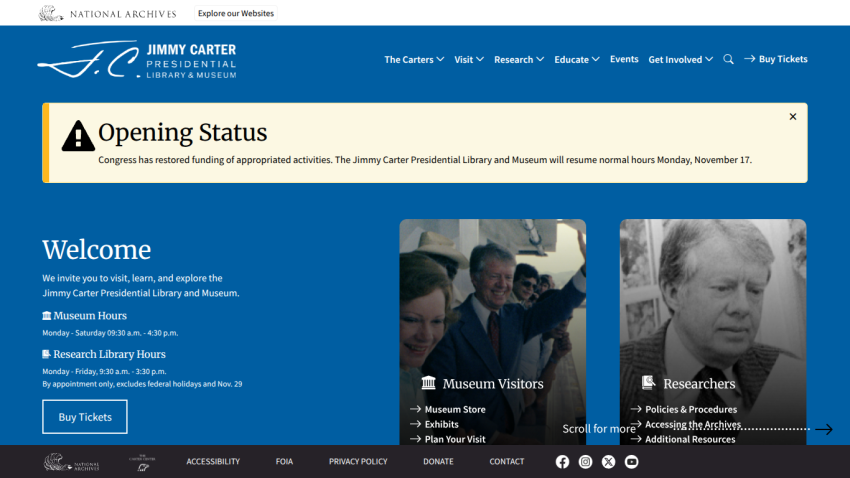Screen dimensions: 850x478
Task: Click the FOIA footer link
Action: 284,462
